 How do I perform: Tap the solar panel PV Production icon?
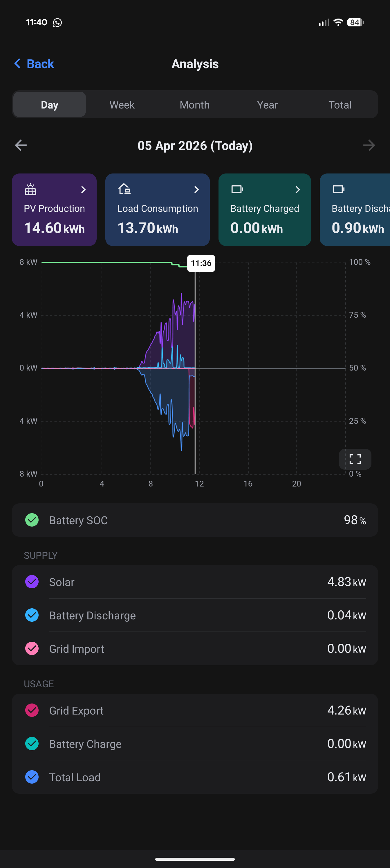pos(30,189)
